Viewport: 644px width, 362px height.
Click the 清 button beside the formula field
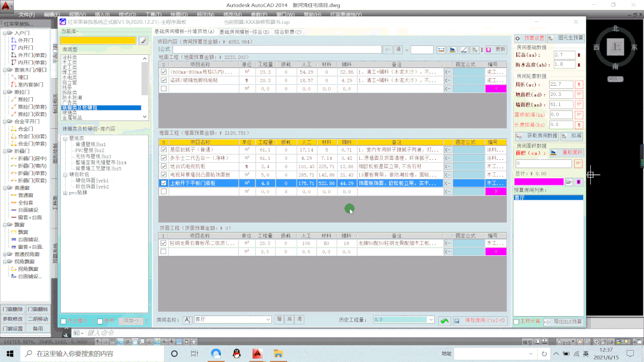tap(398, 49)
